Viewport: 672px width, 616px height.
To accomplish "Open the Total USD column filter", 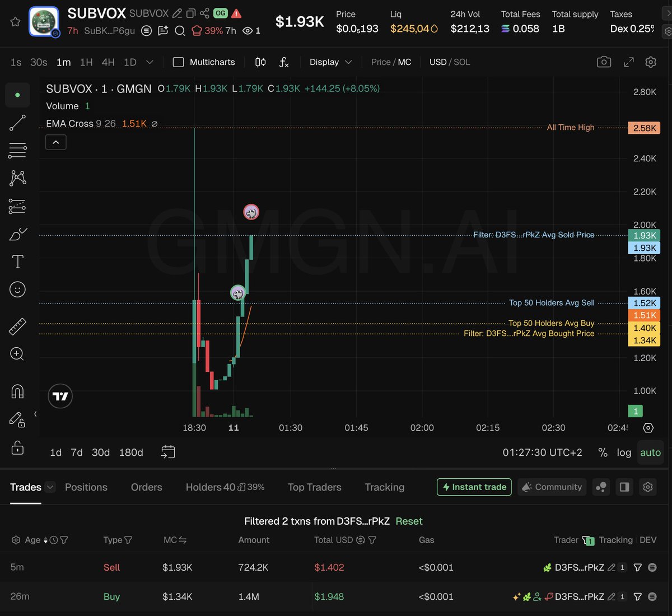I will coord(372,540).
